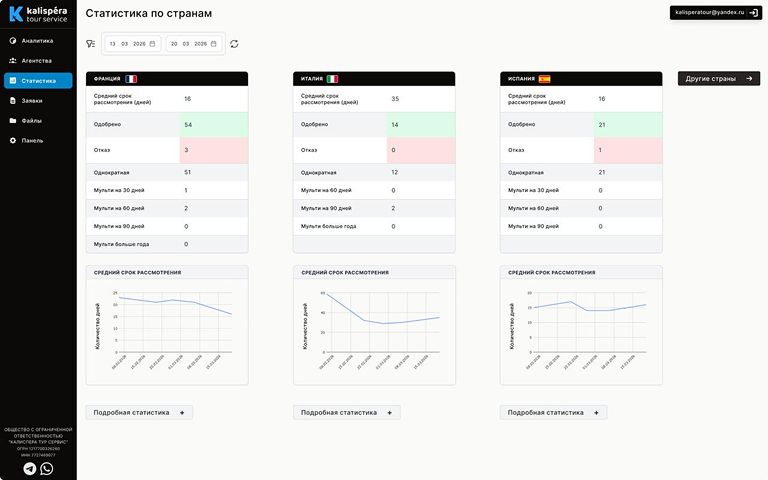Select the Статистика sidebar item
This screenshot has width=768, height=480.
click(38, 81)
